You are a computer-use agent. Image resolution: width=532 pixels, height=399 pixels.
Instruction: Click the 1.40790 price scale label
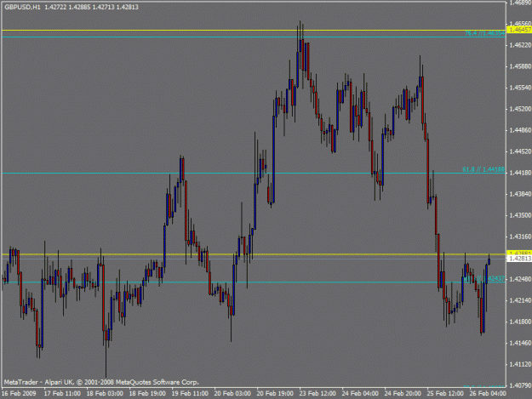pyautogui.click(x=520, y=385)
